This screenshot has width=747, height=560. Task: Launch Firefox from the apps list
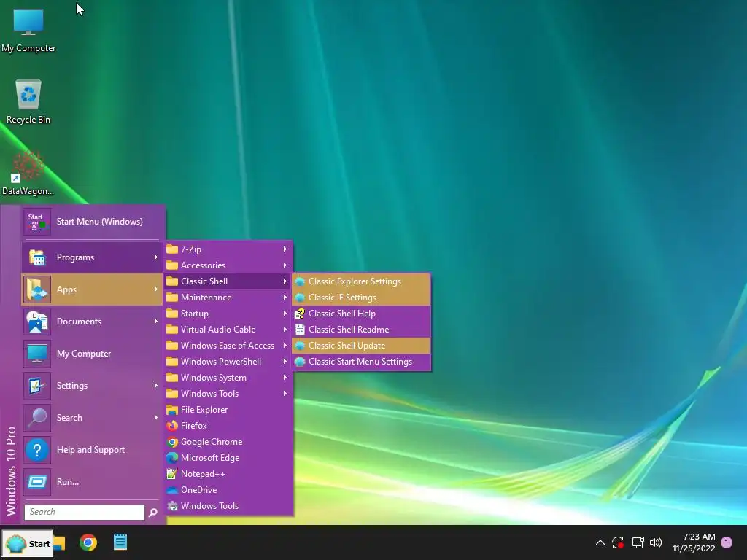pos(229,426)
